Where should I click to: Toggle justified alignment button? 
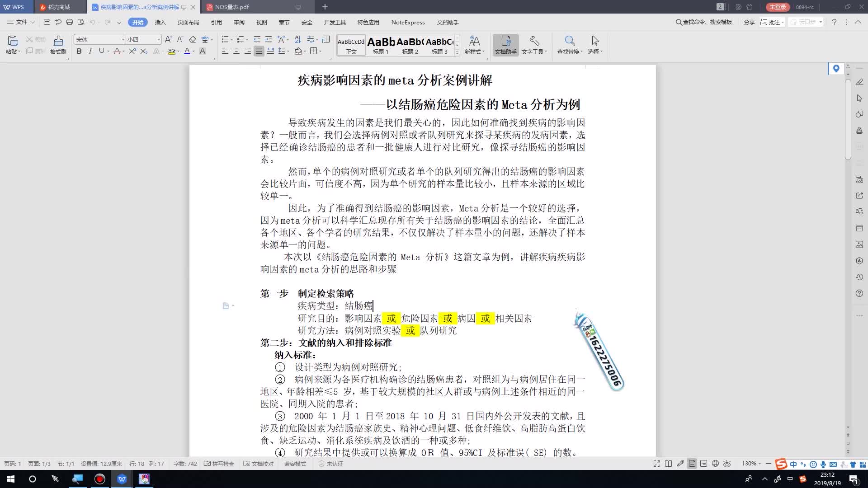[259, 51]
